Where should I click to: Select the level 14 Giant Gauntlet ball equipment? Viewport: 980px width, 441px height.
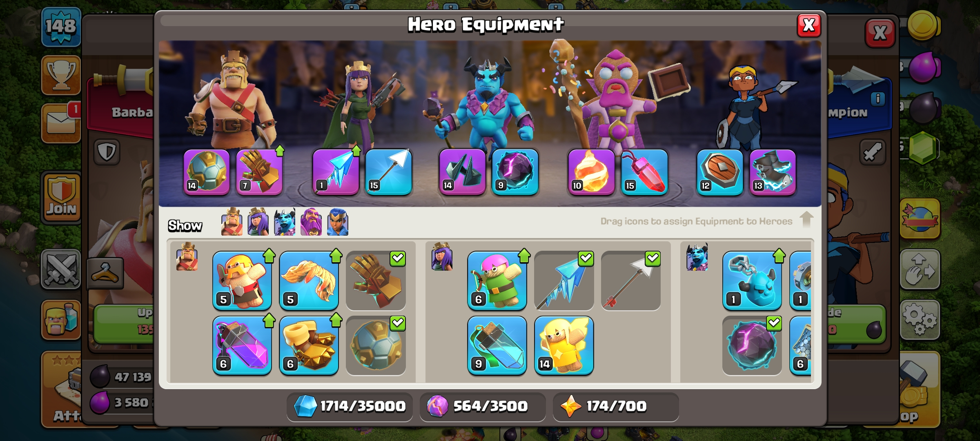click(x=207, y=172)
